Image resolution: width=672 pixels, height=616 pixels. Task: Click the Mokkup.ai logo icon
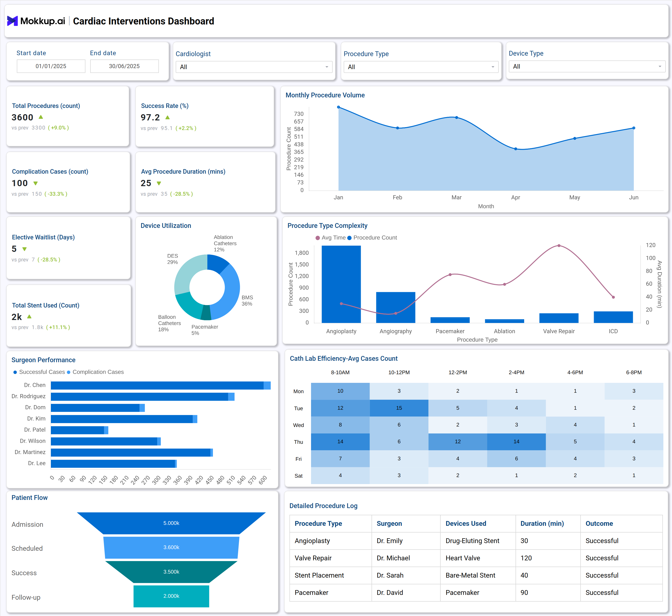[12, 21]
